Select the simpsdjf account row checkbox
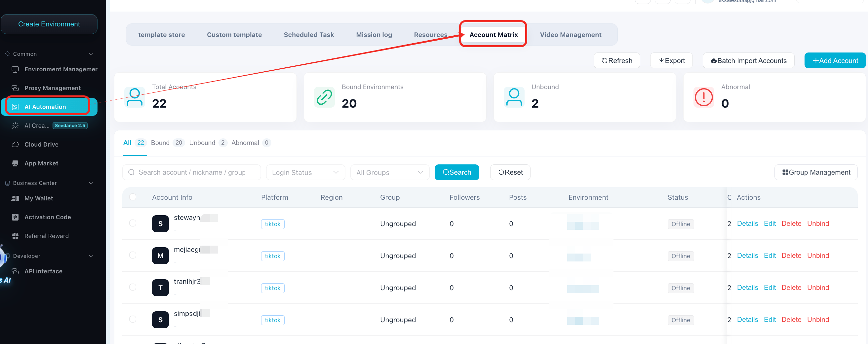 (x=133, y=320)
